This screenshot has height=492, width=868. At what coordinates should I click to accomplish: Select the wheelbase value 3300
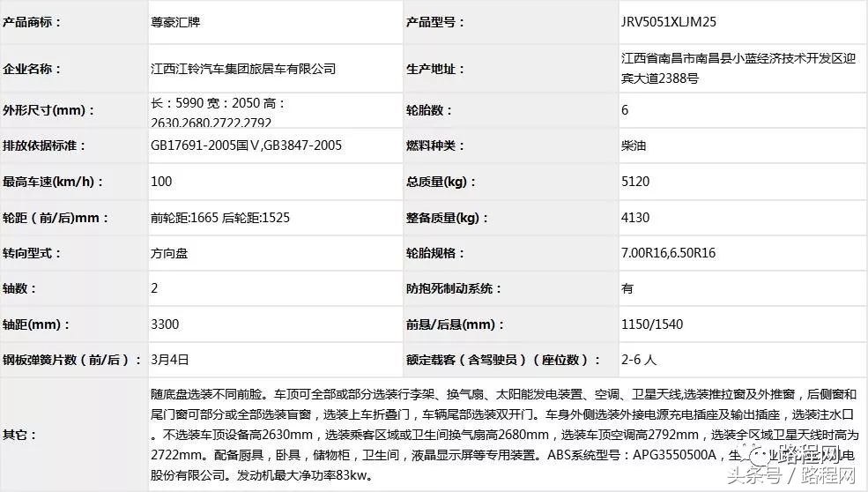(x=165, y=324)
